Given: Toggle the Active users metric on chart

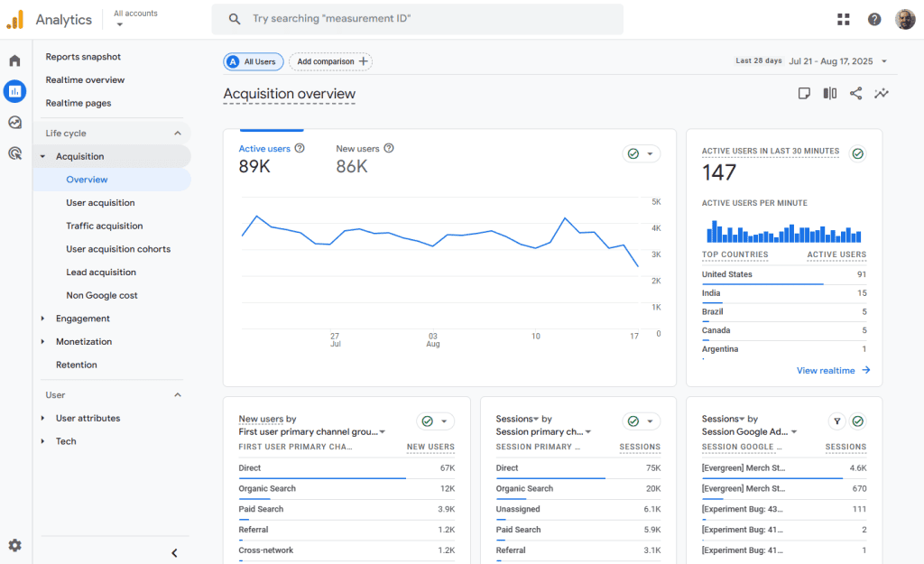Looking at the screenshot, I should 264,149.
